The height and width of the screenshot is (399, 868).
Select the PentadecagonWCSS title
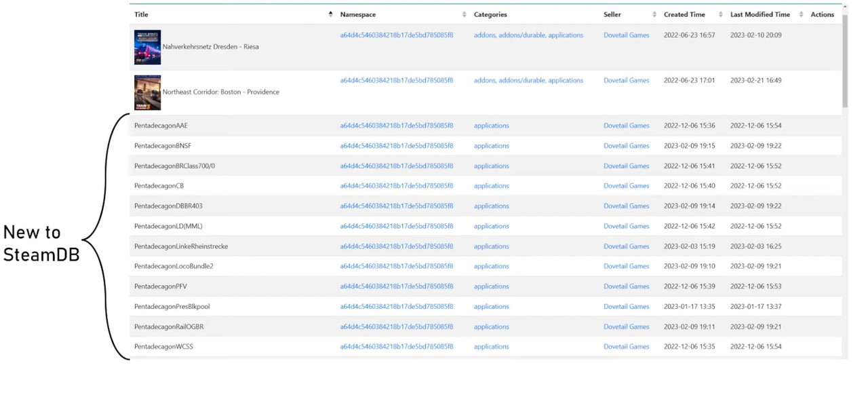(x=163, y=347)
